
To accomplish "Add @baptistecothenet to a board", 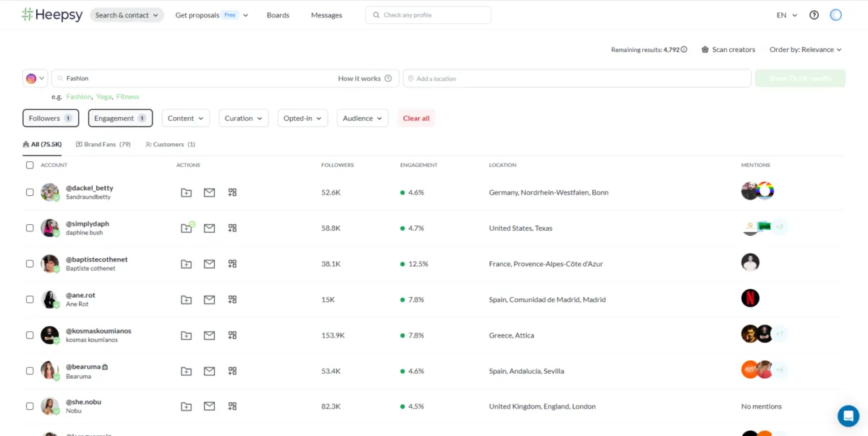I will (x=186, y=264).
